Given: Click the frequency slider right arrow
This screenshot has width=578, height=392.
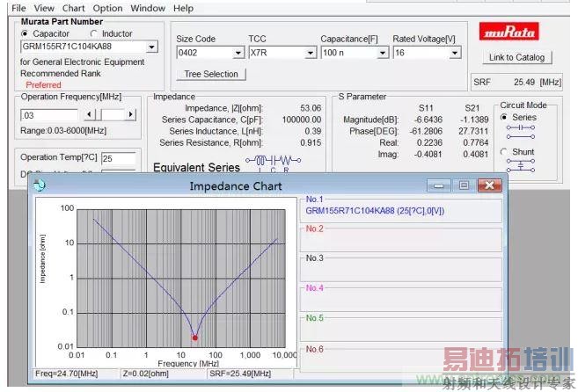Looking at the screenshot, I should [130, 115].
